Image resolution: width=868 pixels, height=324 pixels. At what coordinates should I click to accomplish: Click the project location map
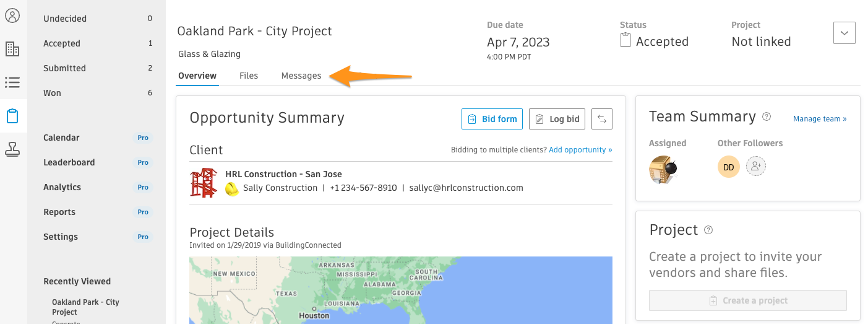pyautogui.click(x=401, y=290)
